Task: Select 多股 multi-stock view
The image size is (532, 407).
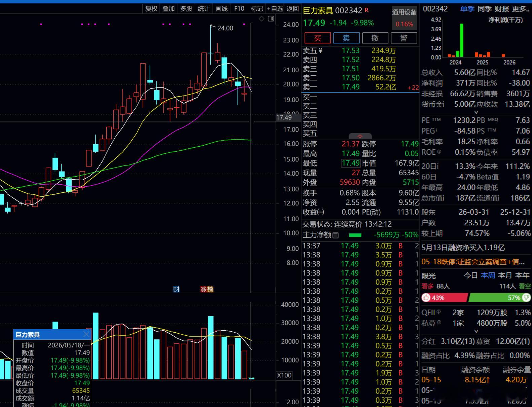Action: 186,9
